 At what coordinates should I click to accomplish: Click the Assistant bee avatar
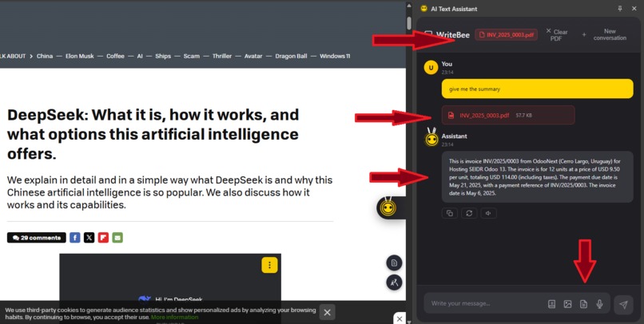pos(431,138)
